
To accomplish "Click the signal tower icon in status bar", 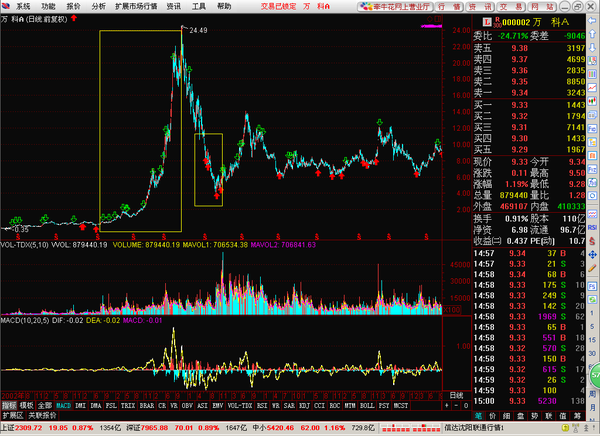I will [574, 428].
